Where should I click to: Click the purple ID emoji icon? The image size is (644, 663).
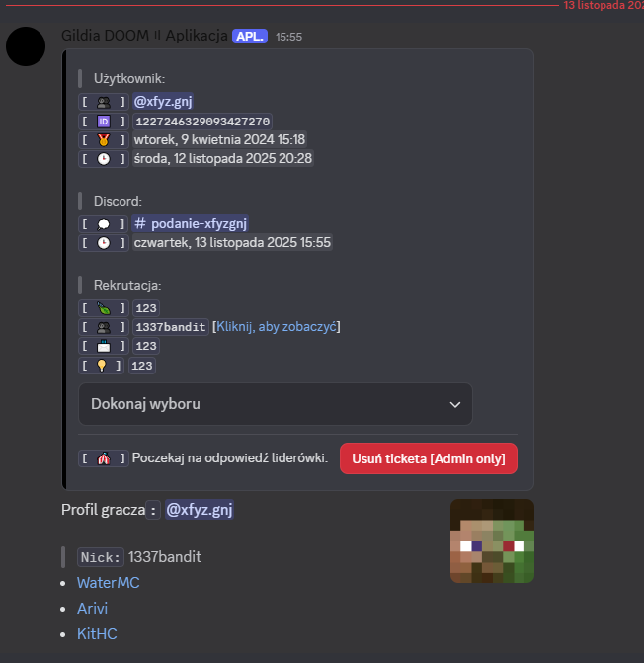[104, 122]
